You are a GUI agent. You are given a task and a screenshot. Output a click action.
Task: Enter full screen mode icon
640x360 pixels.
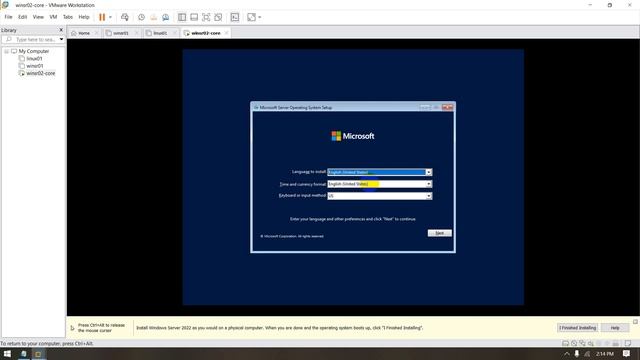pyautogui.click(x=206, y=17)
